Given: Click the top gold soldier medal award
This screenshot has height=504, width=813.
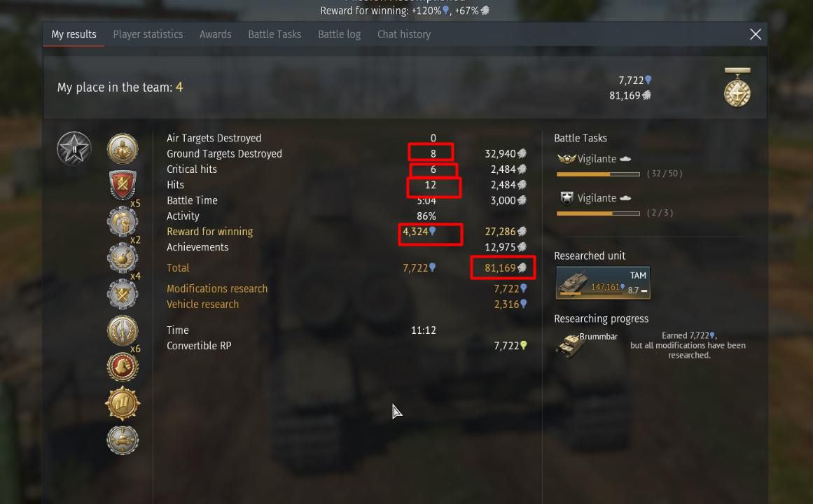Looking at the screenshot, I should (123, 148).
